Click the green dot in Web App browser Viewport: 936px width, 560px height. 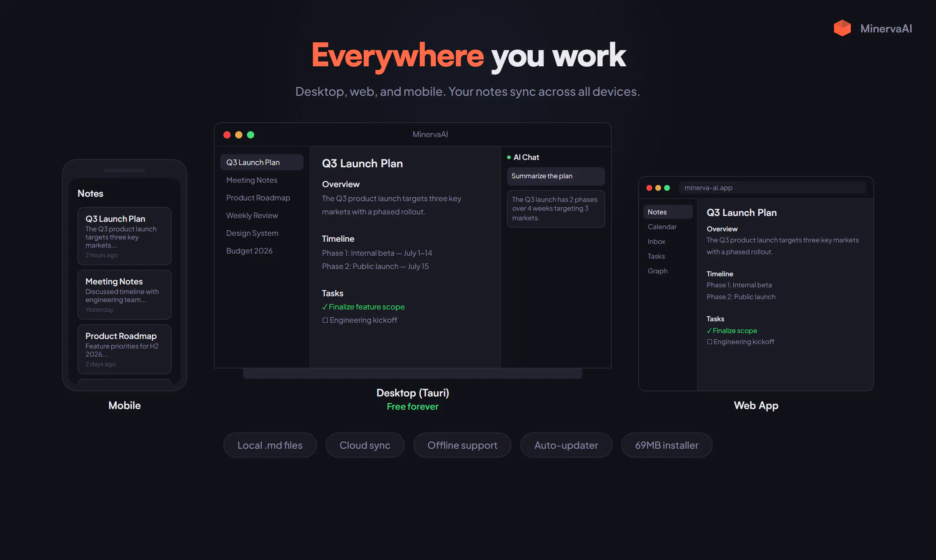pos(667,188)
